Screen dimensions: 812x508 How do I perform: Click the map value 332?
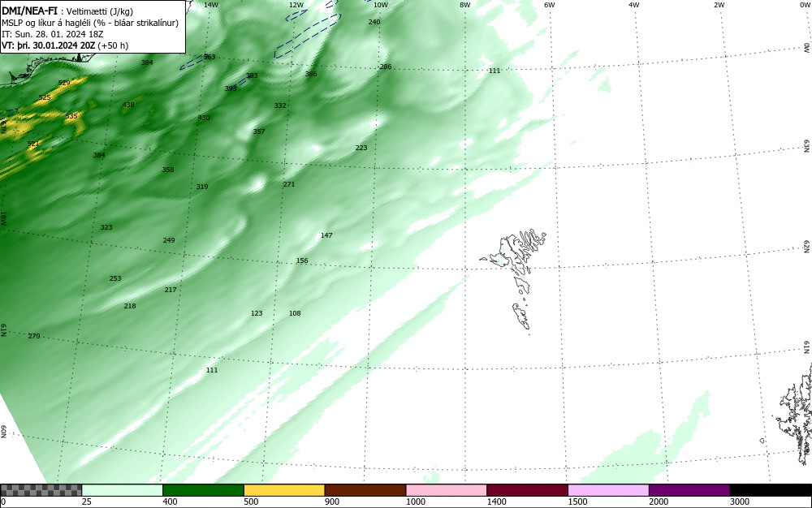click(x=280, y=105)
